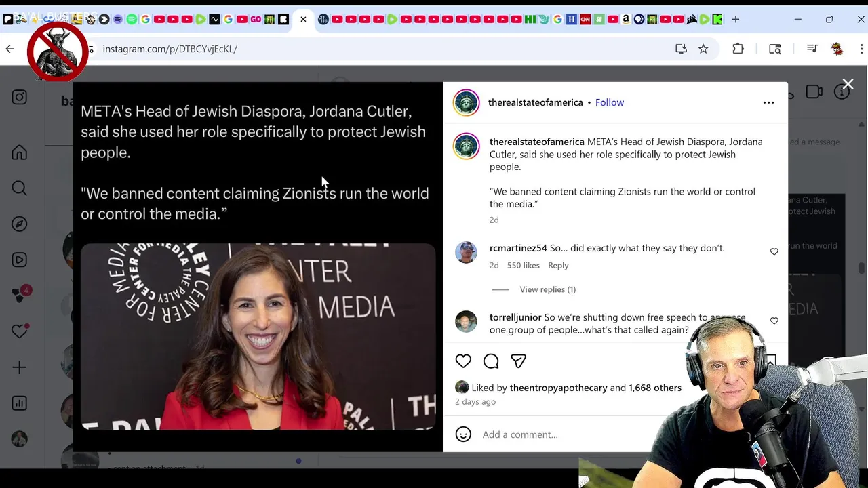Like the post with the heart icon
Viewport: 868px width, 488px height.
463,361
